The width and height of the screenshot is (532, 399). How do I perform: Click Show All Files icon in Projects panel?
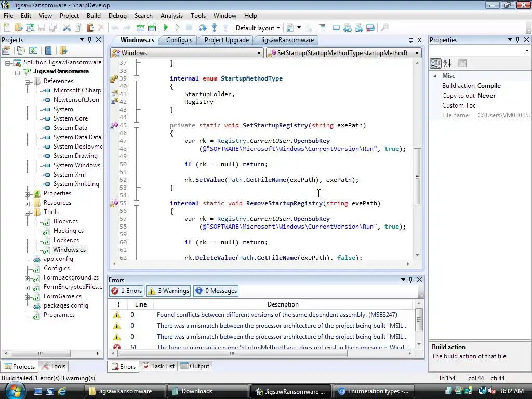coord(21,51)
